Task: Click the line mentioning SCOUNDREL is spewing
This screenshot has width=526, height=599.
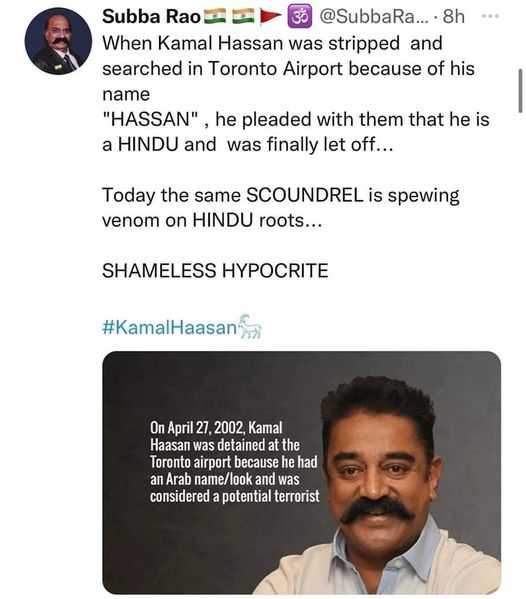Action: pos(281,196)
